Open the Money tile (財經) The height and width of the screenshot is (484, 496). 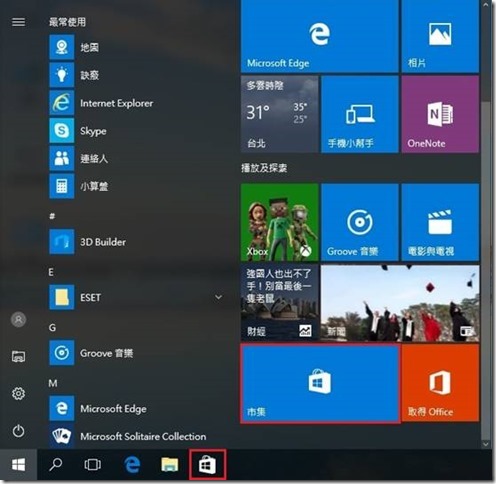[x=279, y=303]
